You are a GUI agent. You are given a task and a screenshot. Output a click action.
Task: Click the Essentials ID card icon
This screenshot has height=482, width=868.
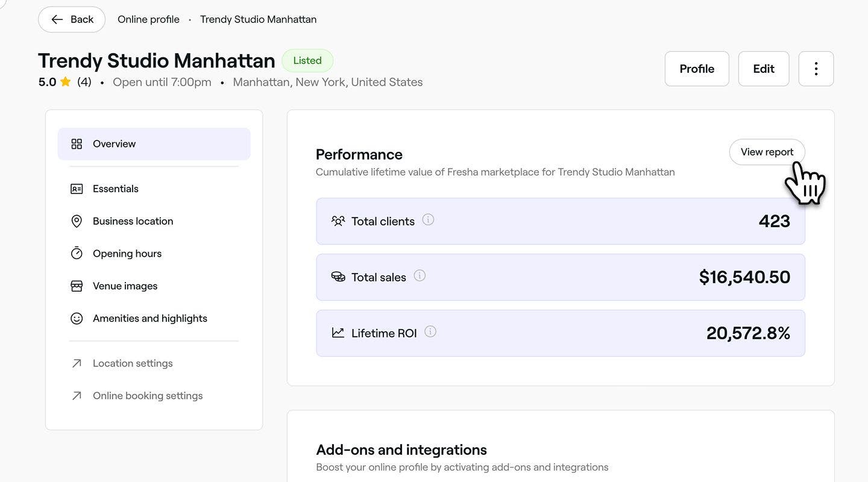[x=77, y=189]
